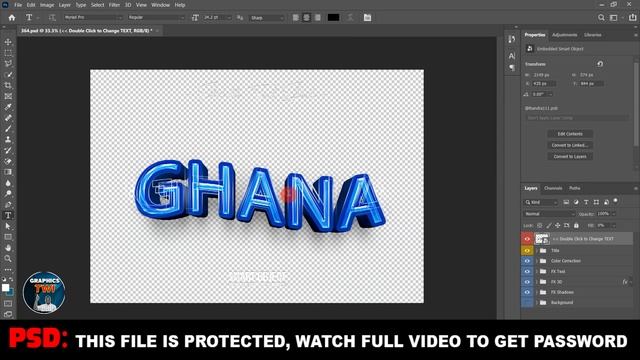Expand the Color Correction group
The height and width of the screenshot is (360, 640).
[537, 261]
